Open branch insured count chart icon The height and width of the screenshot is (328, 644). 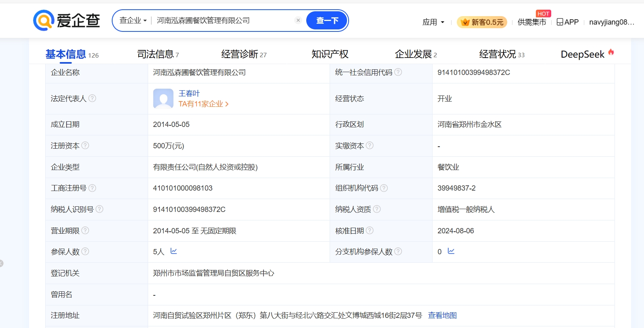[451, 251]
